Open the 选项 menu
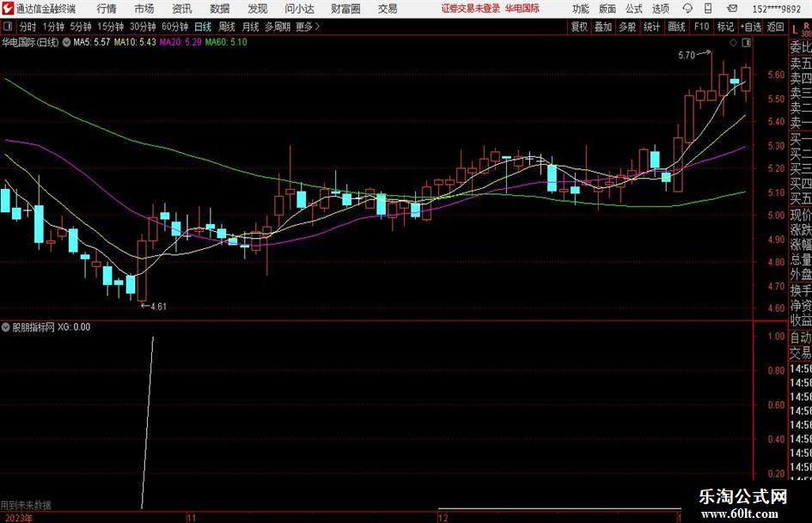 pyautogui.click(x=661, y=9)
